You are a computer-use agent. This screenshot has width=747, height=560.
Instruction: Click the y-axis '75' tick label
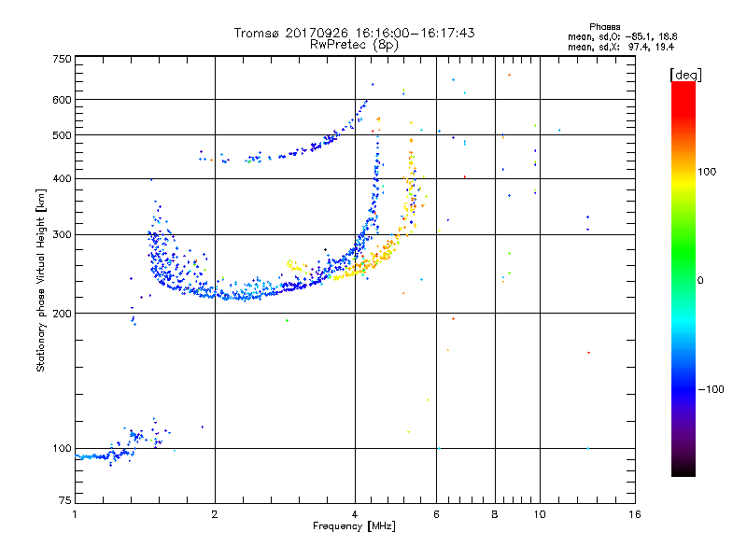point(65,500)
